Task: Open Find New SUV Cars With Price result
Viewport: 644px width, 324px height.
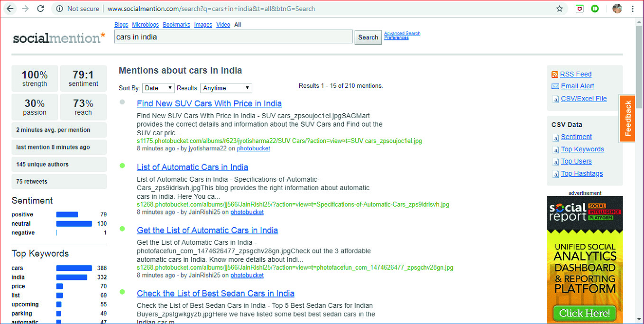Action: [x=209, y=103]
